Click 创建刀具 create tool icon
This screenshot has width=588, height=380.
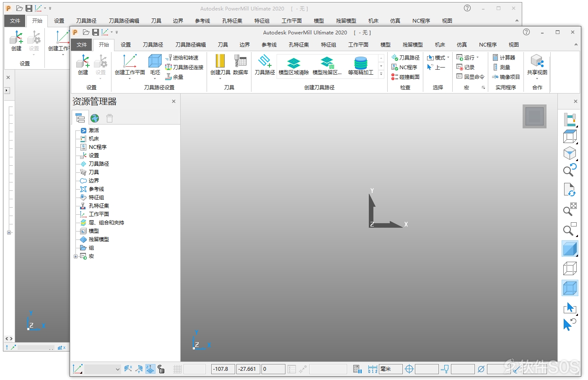(x=220, y=65)
